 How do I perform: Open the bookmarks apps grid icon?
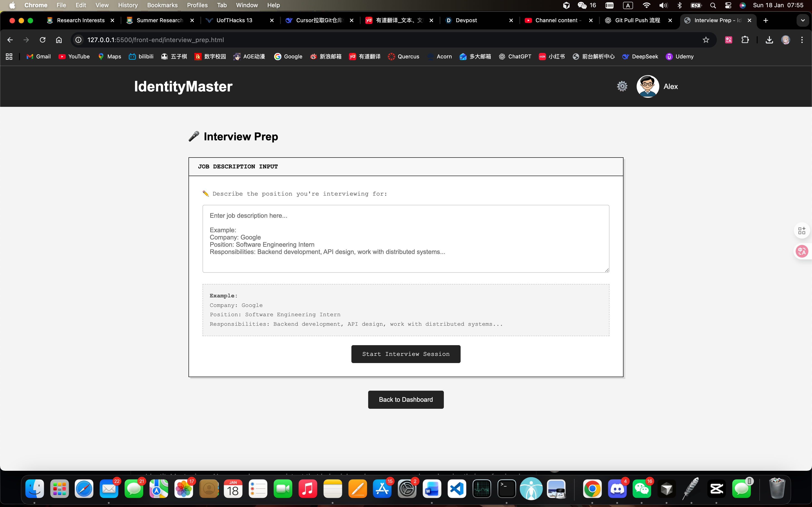9,56
